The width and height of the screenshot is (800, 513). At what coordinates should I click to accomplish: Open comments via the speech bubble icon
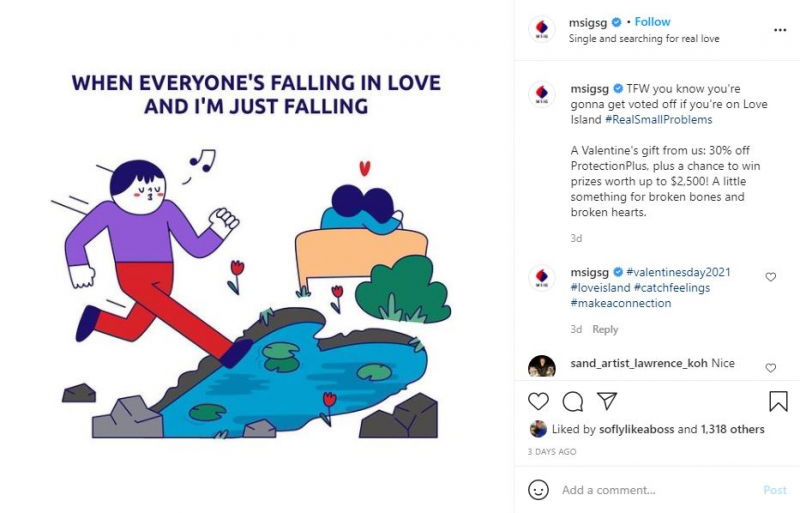pyautogui.click(x=573, y=401)
